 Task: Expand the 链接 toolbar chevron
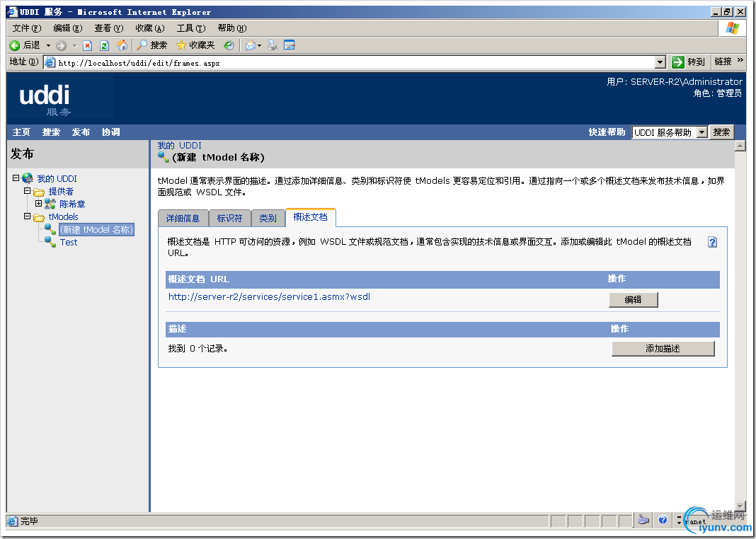(x=741, y=60)
